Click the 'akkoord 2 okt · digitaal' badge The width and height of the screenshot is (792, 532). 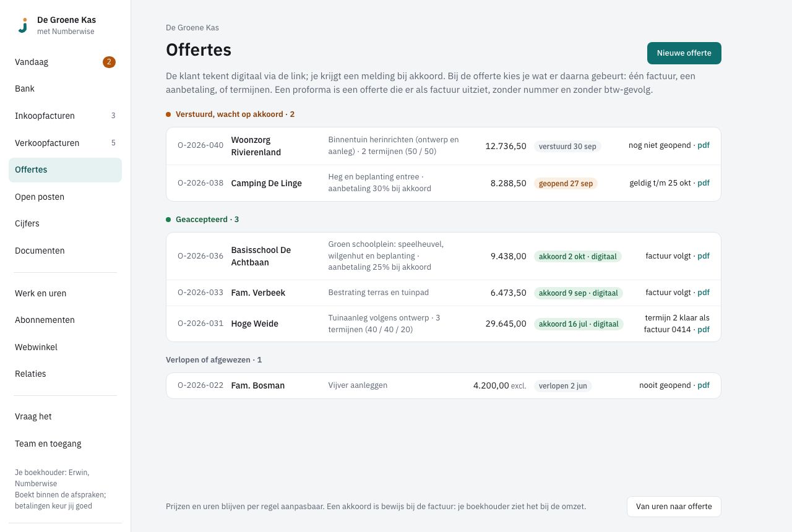pyautogui.click(x=578, y=256)
